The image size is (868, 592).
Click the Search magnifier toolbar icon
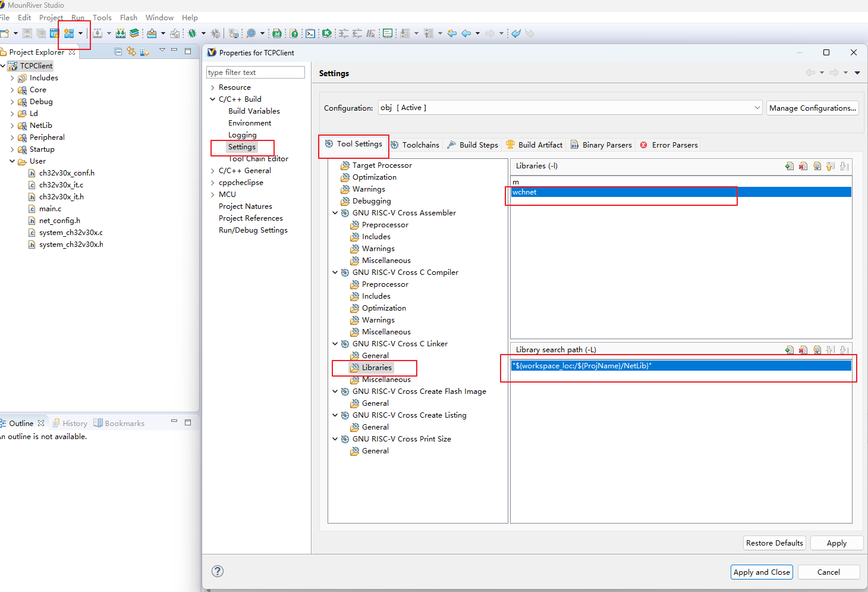click(x=251, y=33)
